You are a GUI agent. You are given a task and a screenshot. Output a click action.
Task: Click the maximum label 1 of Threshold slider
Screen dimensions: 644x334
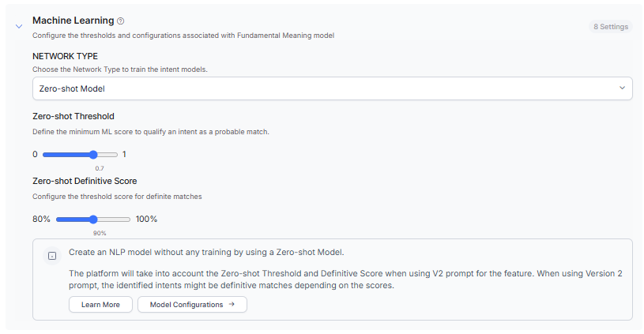124,155
